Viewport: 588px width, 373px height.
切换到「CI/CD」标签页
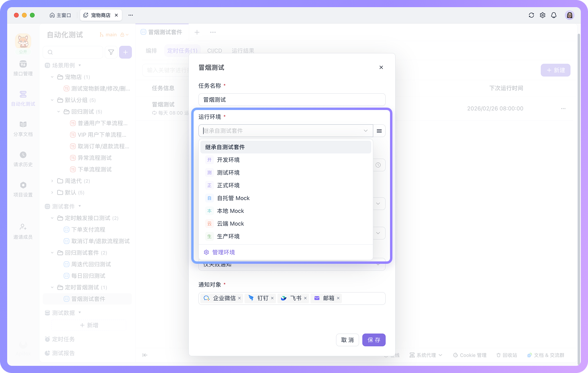pyautogui.click(x=214, y=50)
